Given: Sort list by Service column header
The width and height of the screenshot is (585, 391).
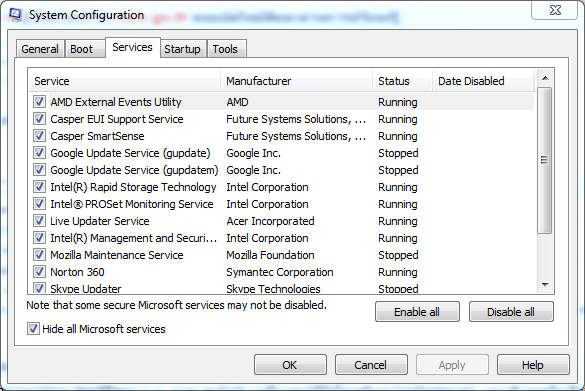Looking at the screenshot, I should click(124, 81).
